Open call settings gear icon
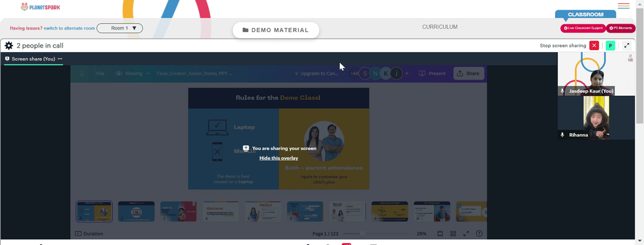 pyautogui.click(x=8, y=46)
